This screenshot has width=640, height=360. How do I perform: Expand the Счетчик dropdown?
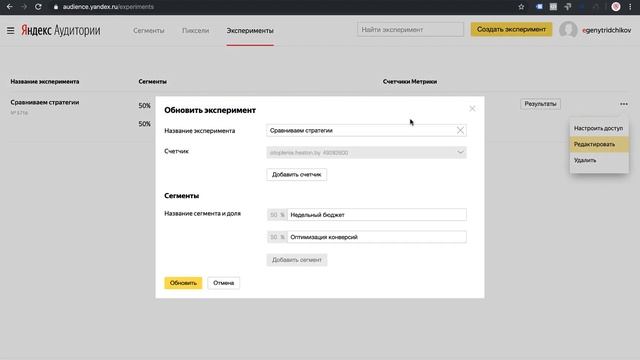[x=367, y=153]
